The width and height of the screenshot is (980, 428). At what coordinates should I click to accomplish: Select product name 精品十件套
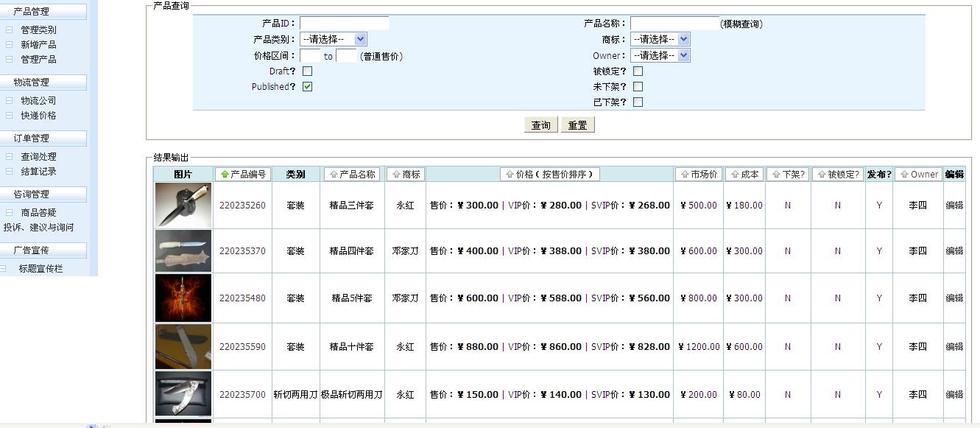pyautogui.click(x=352, y=347)
